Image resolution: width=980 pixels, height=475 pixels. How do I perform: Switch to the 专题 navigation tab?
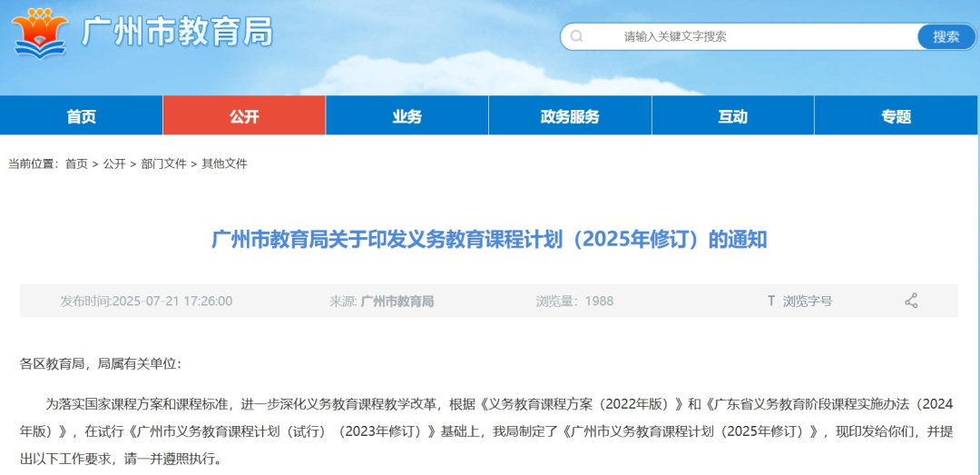click(897, 115)
